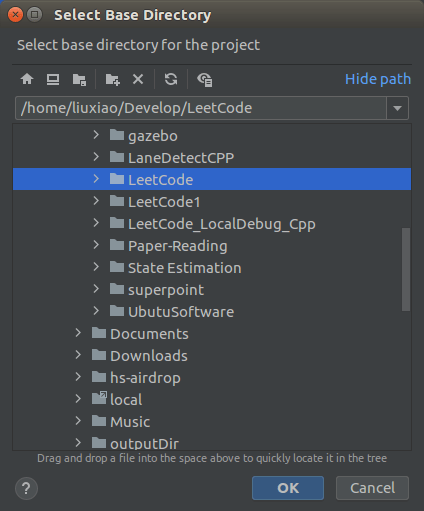Toggle show hidden files and directories
The width and height of the screenshot is (424, 511).
click(x=205, y=80)
